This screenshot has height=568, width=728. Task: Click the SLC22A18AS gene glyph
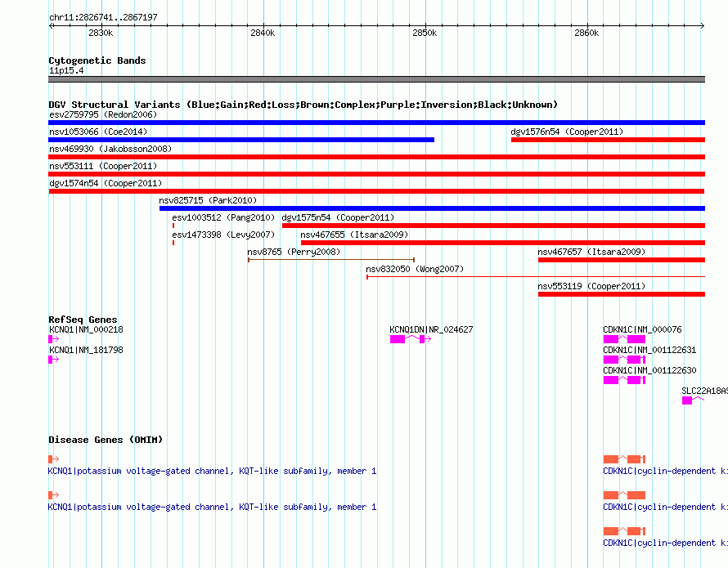pyautogui.click(x=693, y=400)
